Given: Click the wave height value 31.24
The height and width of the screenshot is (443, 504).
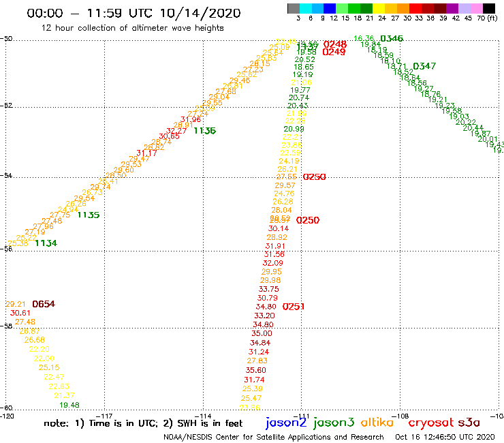Looking at the screenshot, I should pos(259,352).
